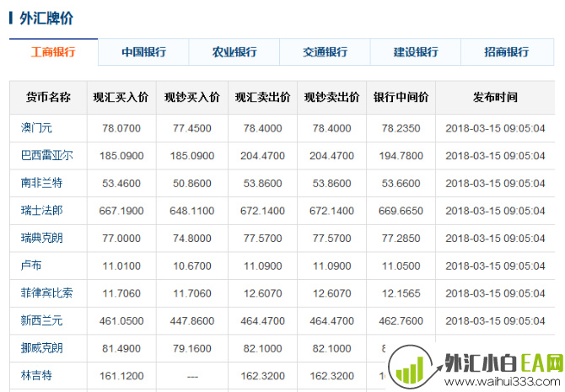Image resolution: width=565 pixels, height=392 pixels.
Task: Select the 461.0500 value for 新西兰元
Action: click(121, 320)
